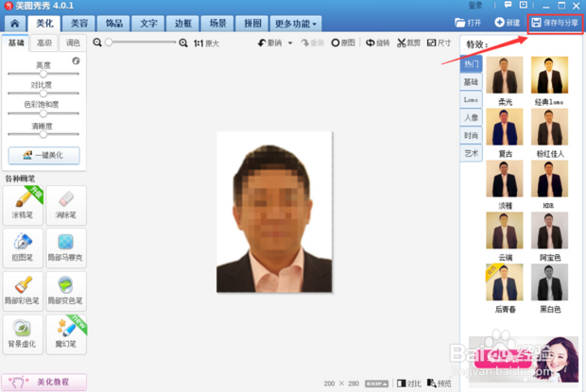Click the 撤销 undo button

[270, 43]
